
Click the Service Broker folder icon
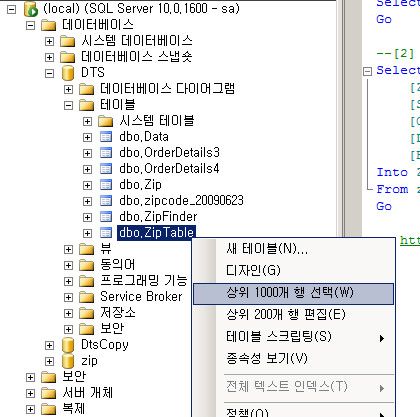(x=87, y=297)
